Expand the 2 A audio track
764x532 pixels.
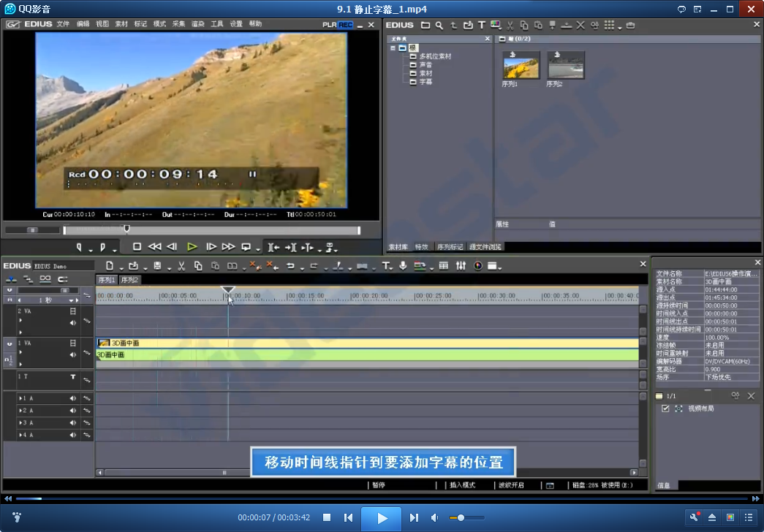click(x=20, y=410)
